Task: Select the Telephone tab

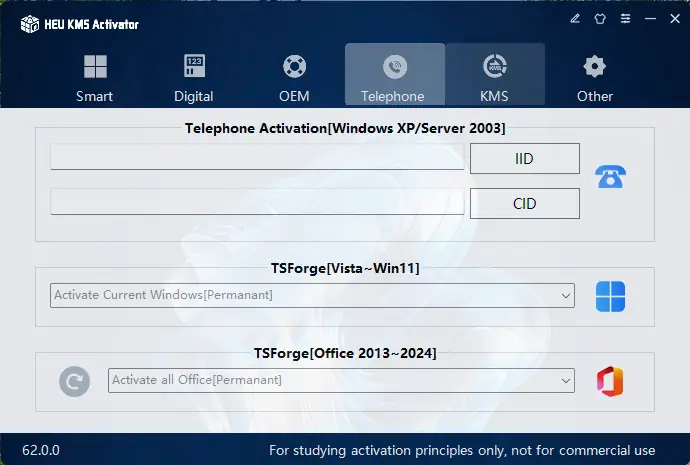Action: point(395,75)
